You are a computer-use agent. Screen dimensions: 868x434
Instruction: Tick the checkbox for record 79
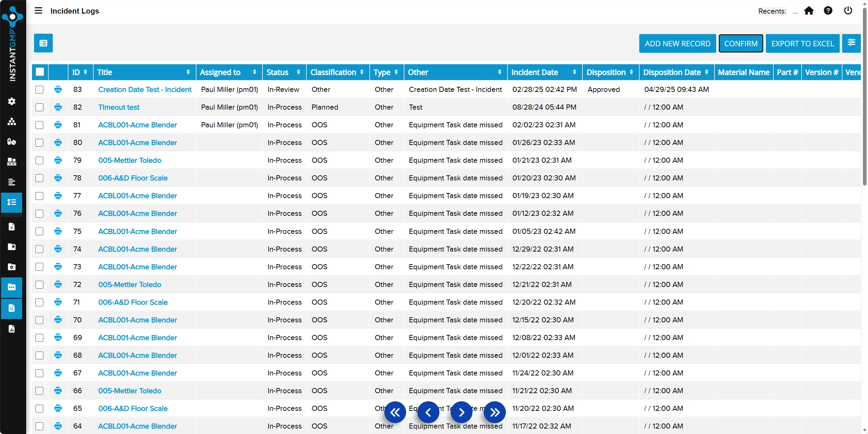coord(39,160)
